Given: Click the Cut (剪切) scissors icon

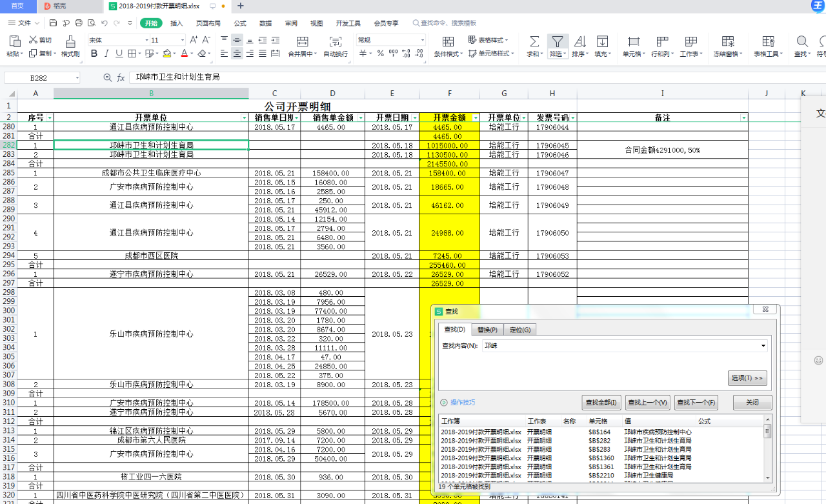Looking at the screenshot, I should pyautogui.click(x=33, y=40).
